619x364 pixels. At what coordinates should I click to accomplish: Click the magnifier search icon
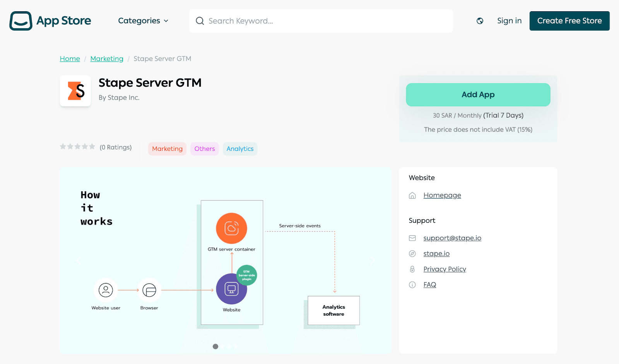coord(200,21)
